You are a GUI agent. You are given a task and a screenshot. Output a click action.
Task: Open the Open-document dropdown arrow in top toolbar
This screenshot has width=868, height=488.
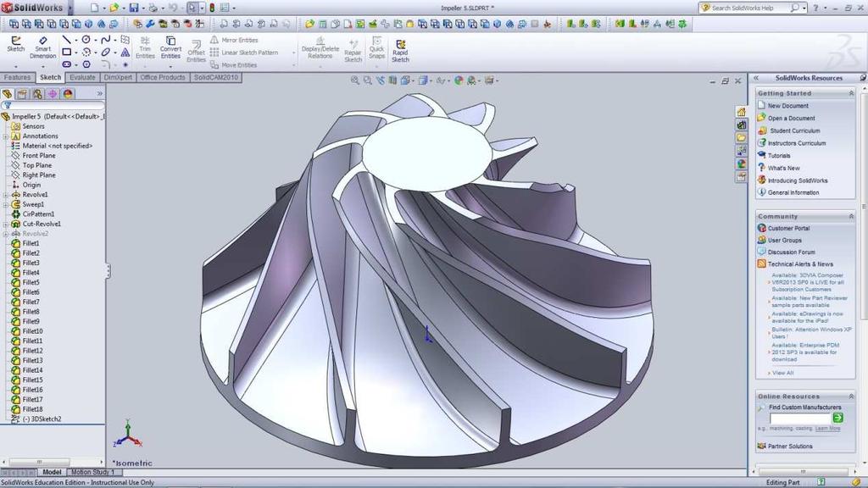[124, 8]
